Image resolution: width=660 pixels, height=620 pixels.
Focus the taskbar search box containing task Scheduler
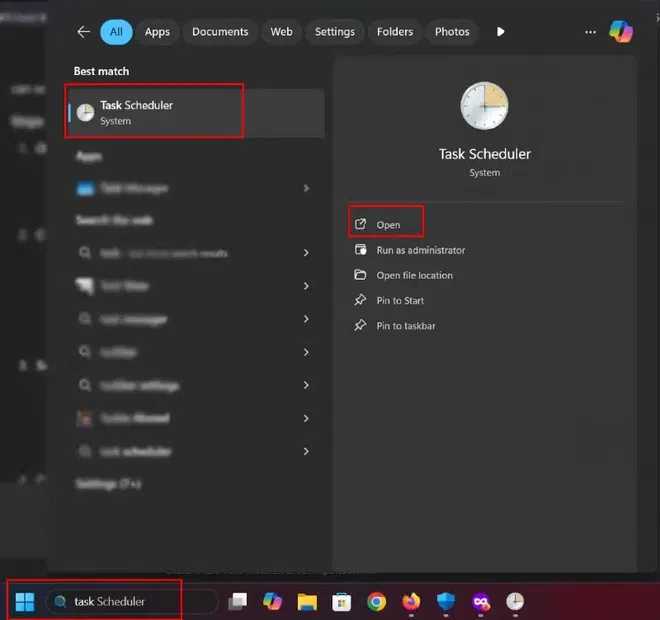[131, 601]
